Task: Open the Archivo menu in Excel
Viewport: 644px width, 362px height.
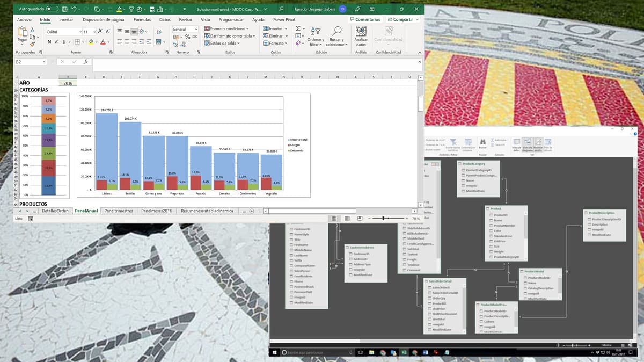Action: (x=24, y=19)
